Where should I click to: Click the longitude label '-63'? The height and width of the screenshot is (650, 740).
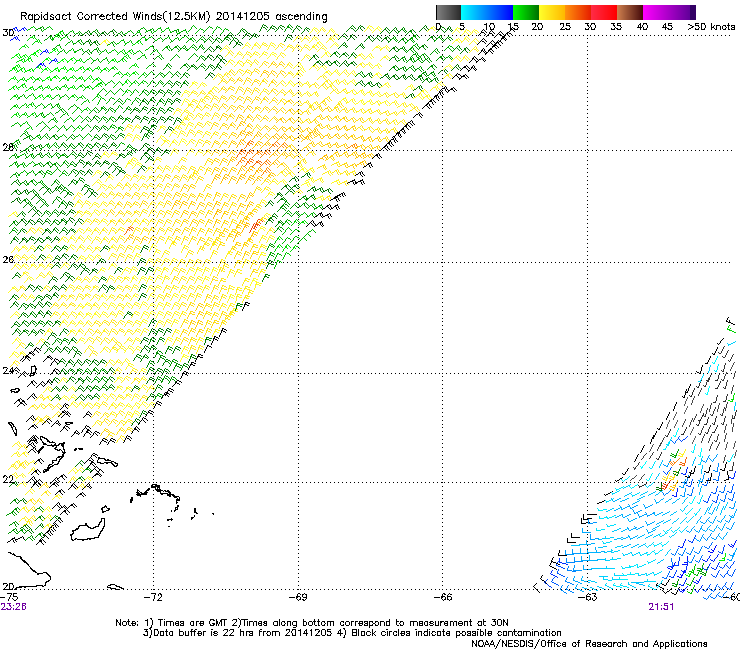(588, 597)
